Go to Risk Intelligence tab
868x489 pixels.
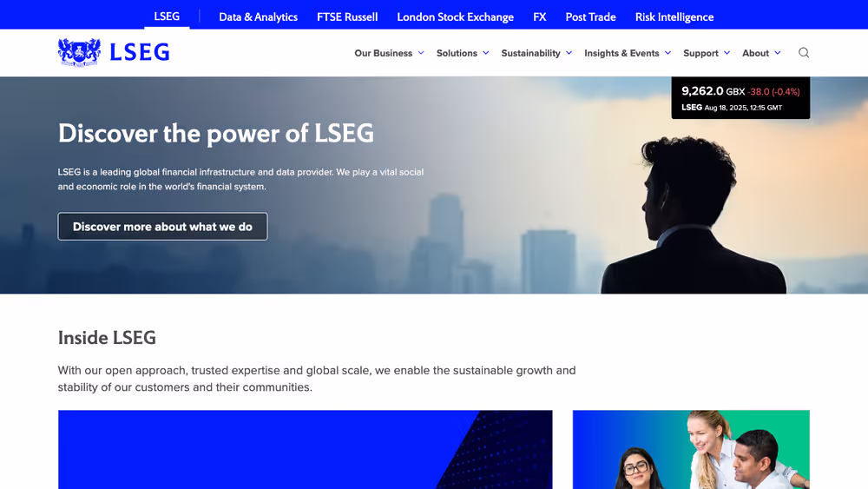click(674, 17)
